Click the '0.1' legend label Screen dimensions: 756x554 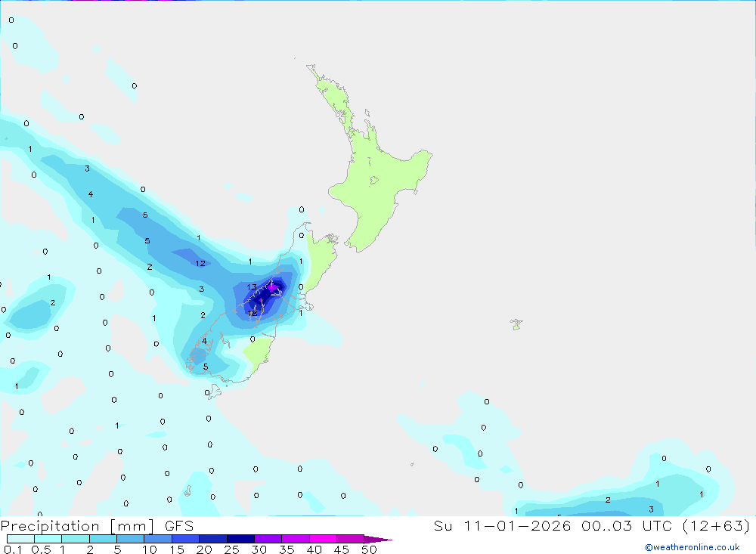pos(13,549)
